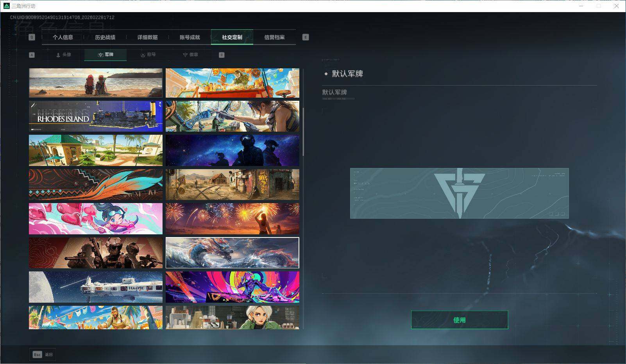Viewport: 626px width, 364px height.
Task: Open the 徽章 badge sub-tab
Action: point(190,55)
